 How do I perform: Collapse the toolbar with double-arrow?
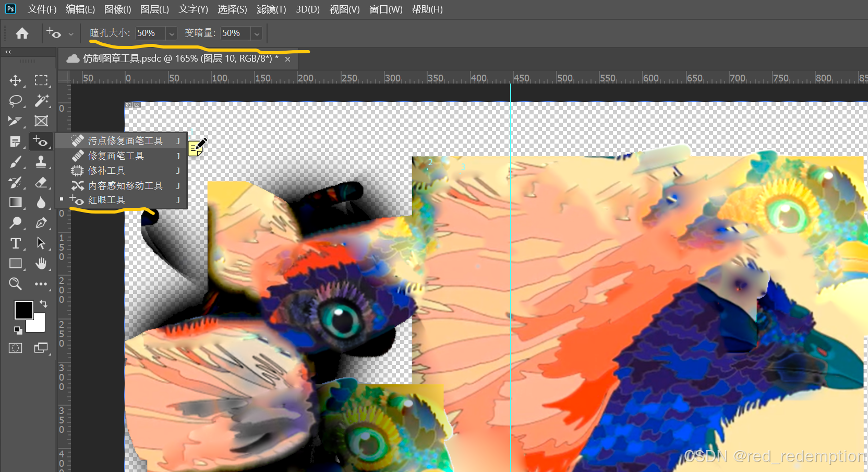click(x=8, y=52)
